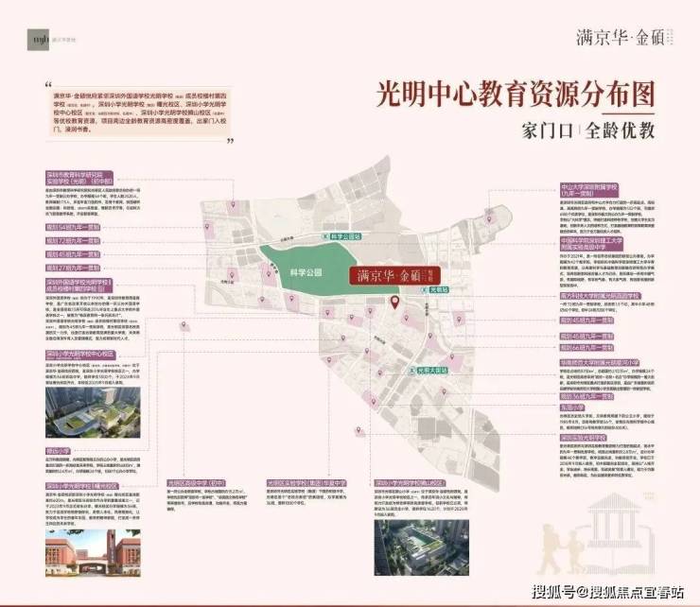Click the 光明中心教育资源分布图 title

(516, 95)
